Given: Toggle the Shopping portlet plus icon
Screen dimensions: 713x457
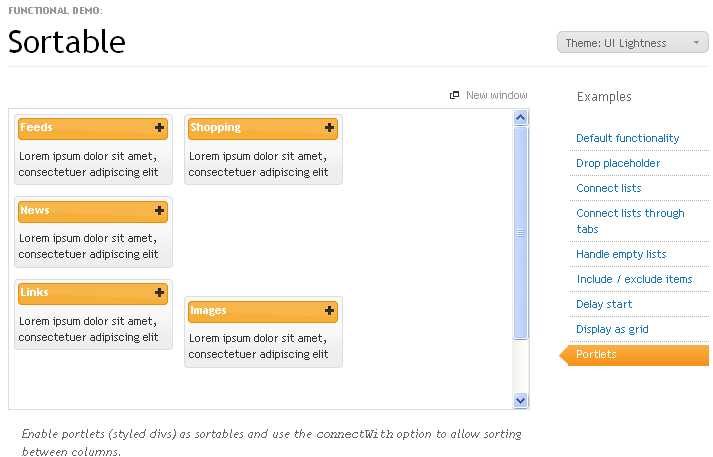Looking at the screenshot, I should coord(329,128).
